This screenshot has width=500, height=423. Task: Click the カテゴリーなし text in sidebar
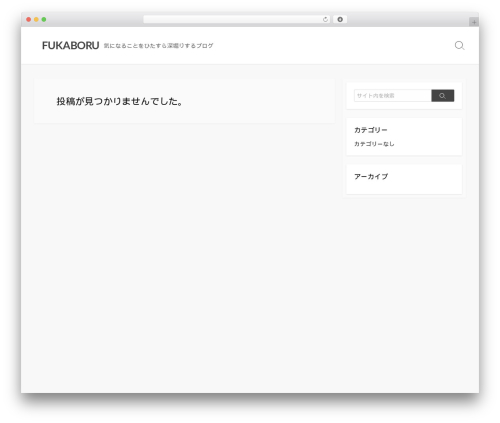point(374,144)
